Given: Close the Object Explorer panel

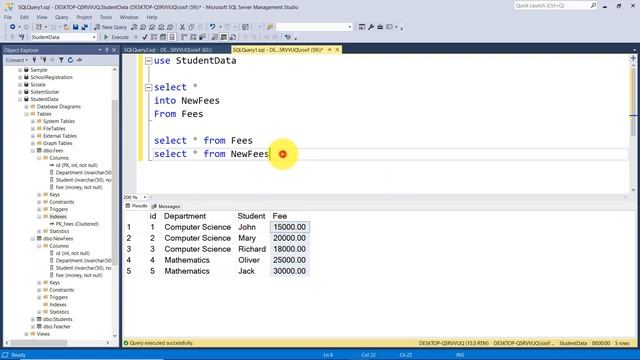Looking at the screenshot, I should pos(114,50).
